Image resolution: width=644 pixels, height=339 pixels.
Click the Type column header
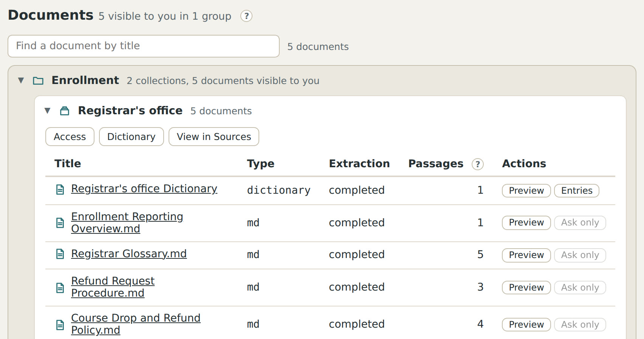coord(261,164)
